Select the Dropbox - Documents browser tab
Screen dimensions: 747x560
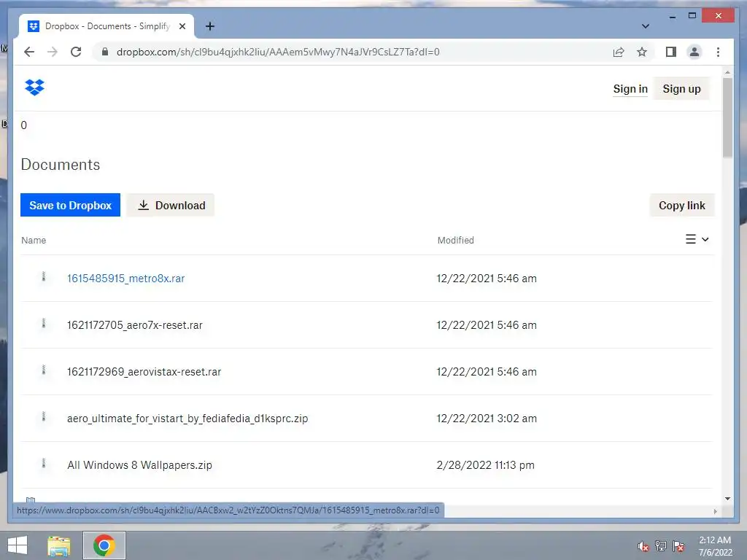pos(106,27)
